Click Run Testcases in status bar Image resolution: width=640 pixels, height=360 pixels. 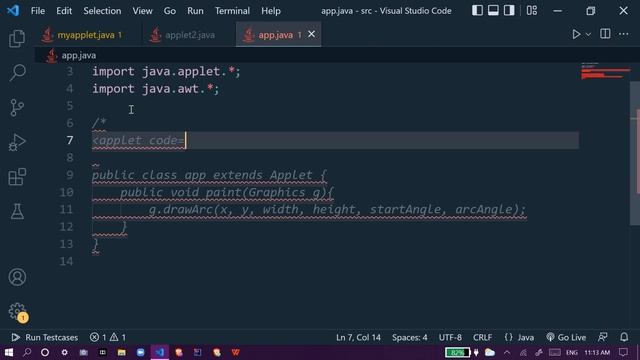tap(44, 338)
